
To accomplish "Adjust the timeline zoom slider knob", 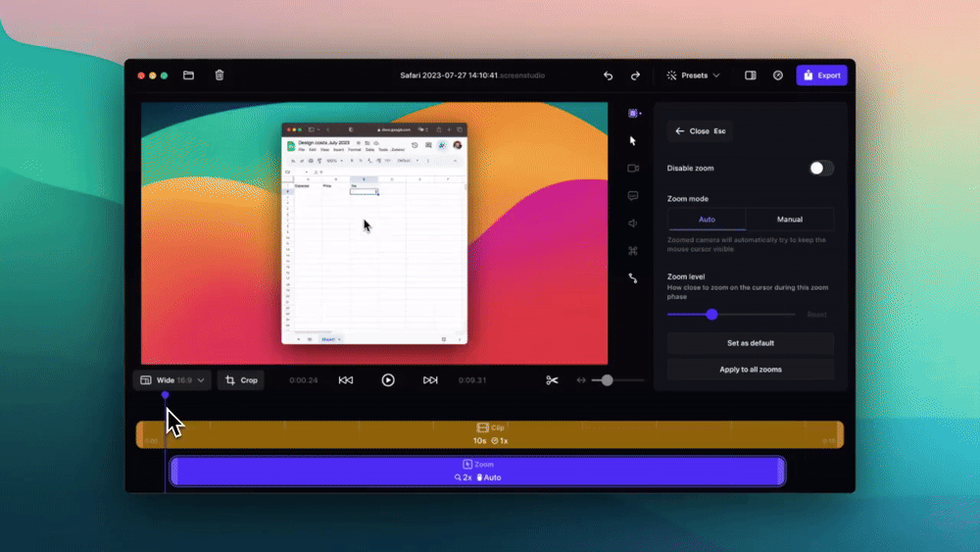I will coord(607,380).
